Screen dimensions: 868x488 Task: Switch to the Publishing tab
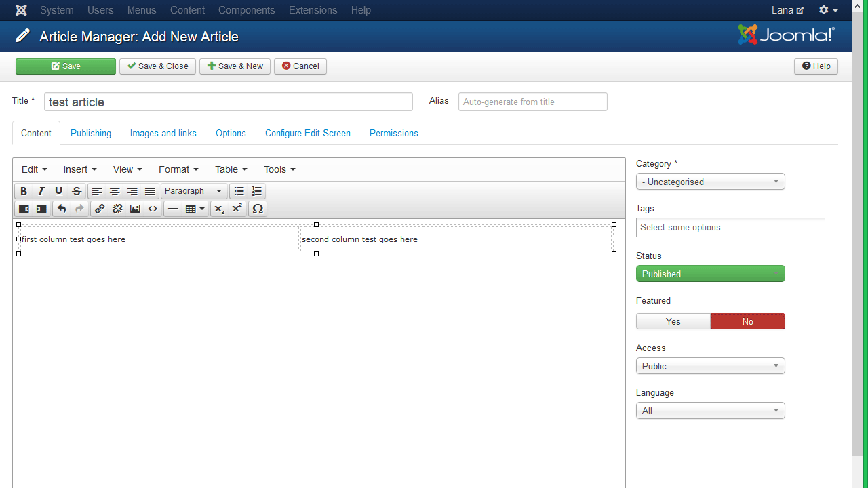[90, 133]
